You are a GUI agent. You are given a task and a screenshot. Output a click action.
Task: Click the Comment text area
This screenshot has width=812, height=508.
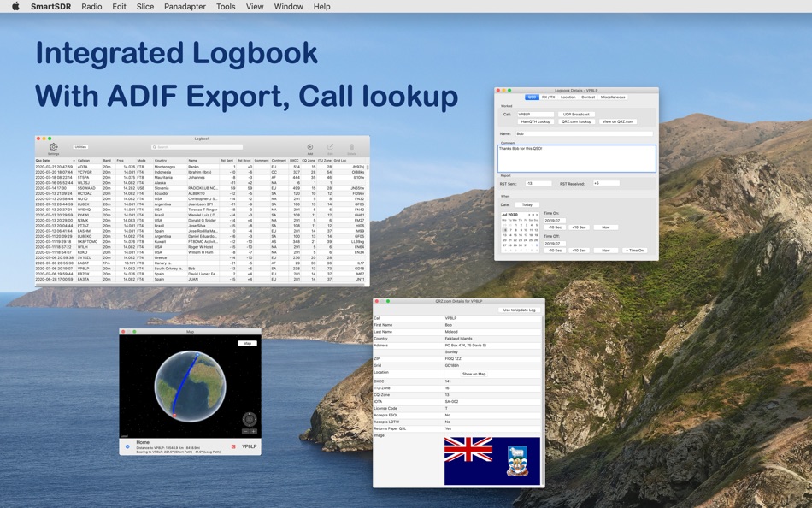pyautogui.click(x=576, y=158)
